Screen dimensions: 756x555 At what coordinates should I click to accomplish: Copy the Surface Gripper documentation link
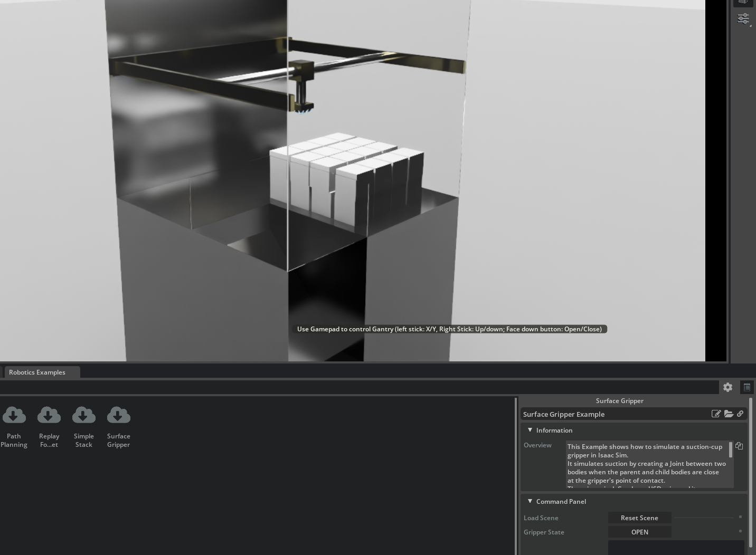(740, 414)
